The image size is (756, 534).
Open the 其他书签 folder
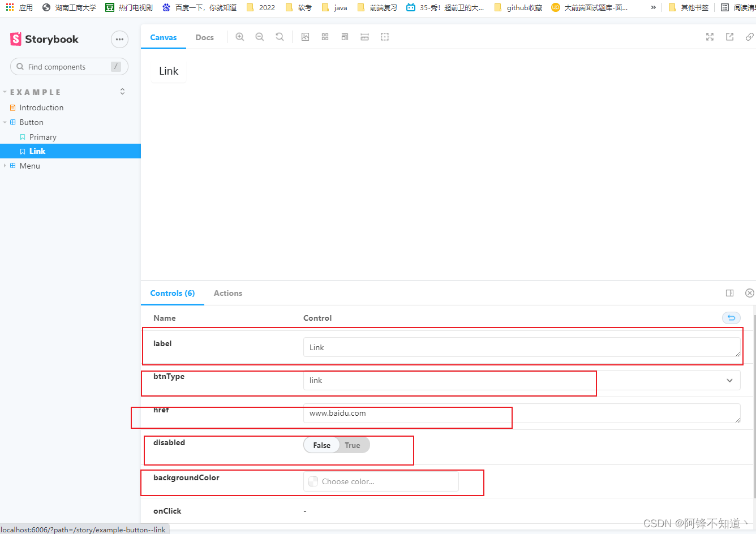click(689, 7)
